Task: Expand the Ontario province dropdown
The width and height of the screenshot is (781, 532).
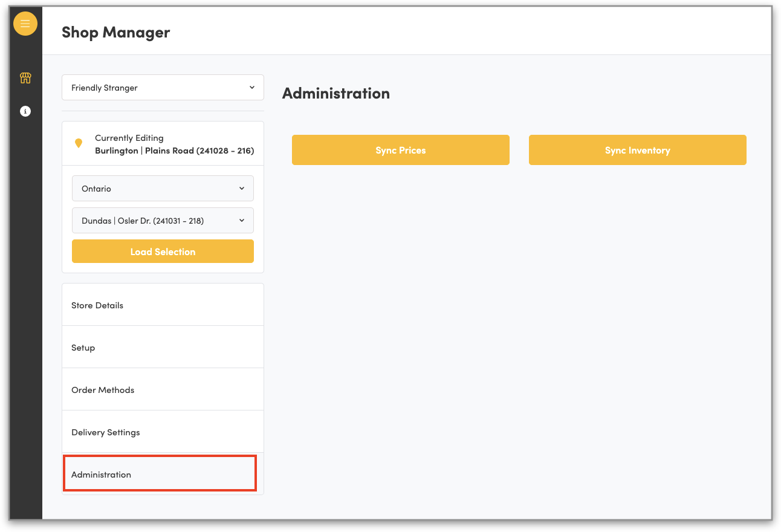Action: click(x=162, y=189)
